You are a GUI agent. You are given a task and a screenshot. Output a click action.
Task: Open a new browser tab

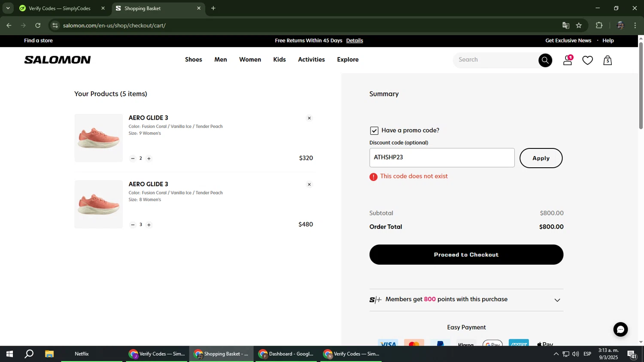point(213,8)
